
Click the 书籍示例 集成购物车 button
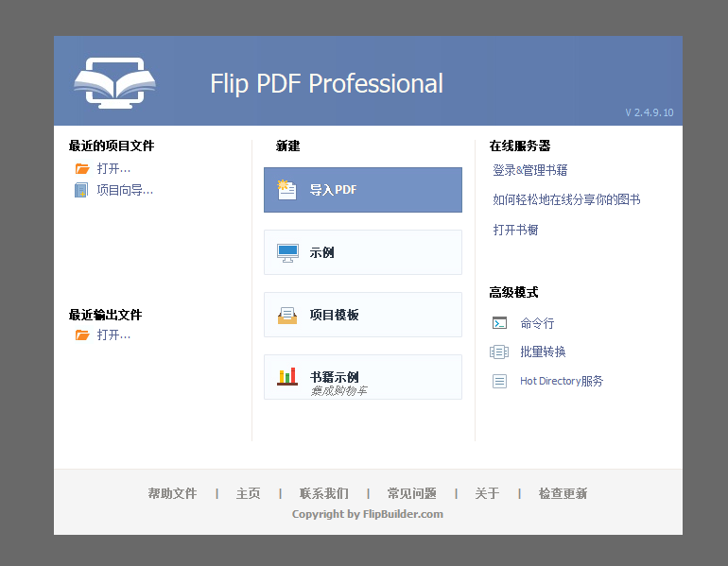pyautogui.click(x=363, y=377)
